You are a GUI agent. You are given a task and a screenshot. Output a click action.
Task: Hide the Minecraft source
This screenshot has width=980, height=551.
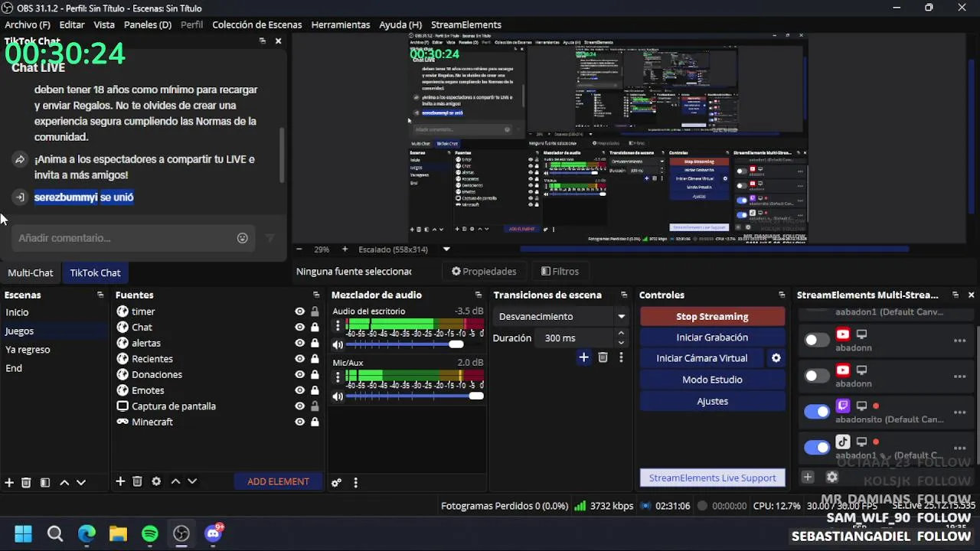(299, 422)
